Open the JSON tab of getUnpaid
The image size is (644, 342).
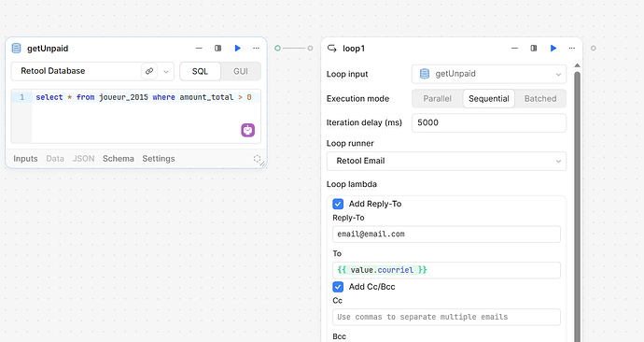click(x=83, y=159)
